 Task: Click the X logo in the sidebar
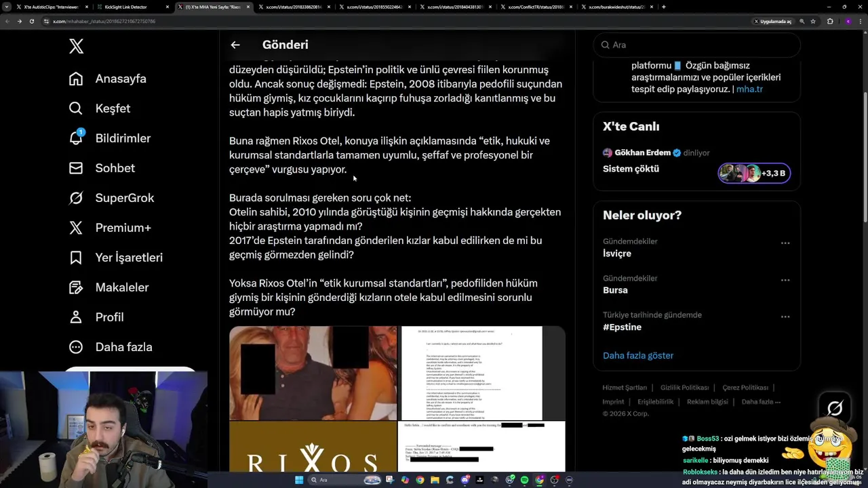[x=76, y=46]
